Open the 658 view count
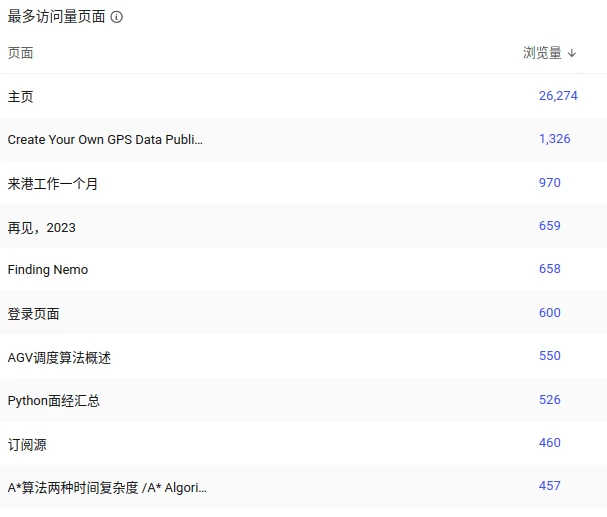This screenshot has width=607, height=517. (550, 269)
